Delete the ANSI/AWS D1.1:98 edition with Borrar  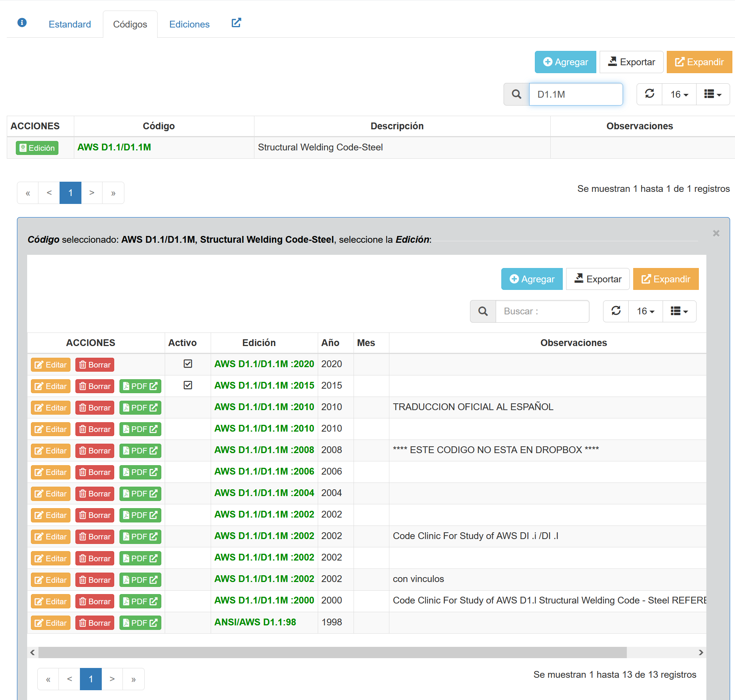tap(95, 623)
